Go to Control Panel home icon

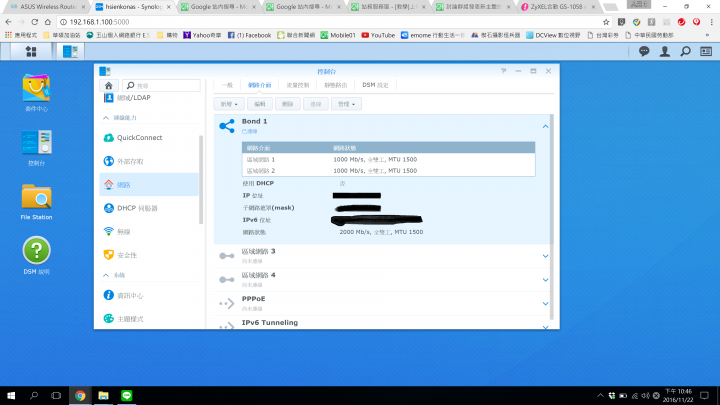click(x=109, y=85)
